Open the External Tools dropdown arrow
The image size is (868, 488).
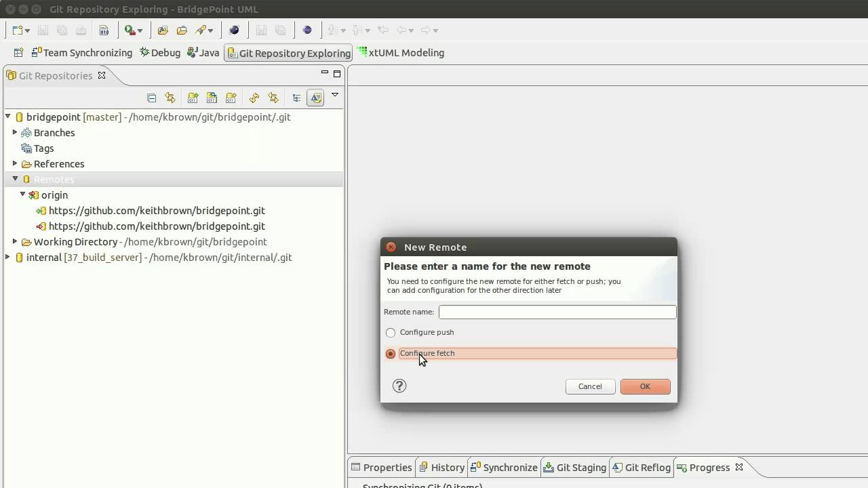click(x=140, y=30)
